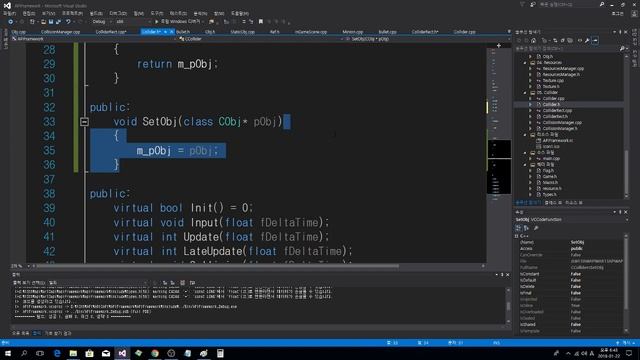Click the Local Windows Debugger start button
This screenshot has width=640, height=360.
pos(178,22)
